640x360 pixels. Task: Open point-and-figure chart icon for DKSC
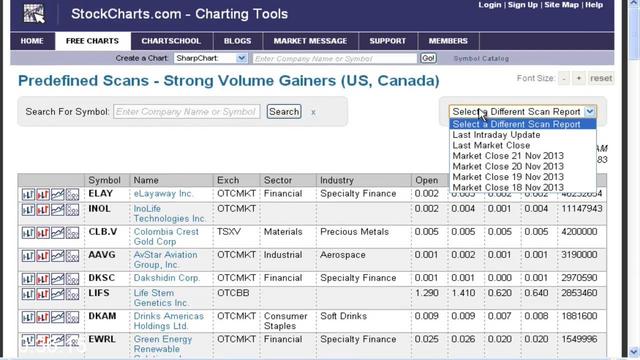click(72, 279)
